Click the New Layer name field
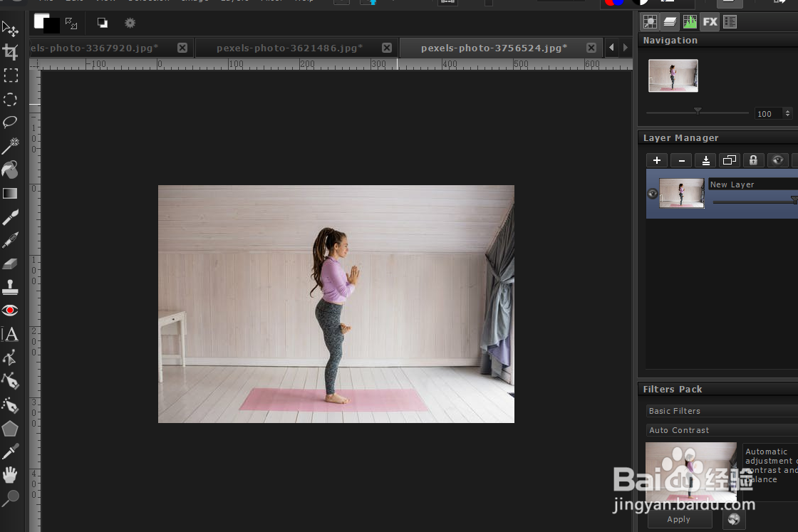This screenshot has height=532, width=798. pyautogui.click(x=753, y=184)
